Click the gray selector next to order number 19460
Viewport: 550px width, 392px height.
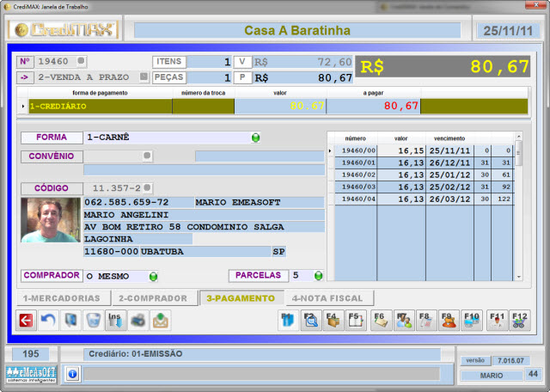point(81,62)
